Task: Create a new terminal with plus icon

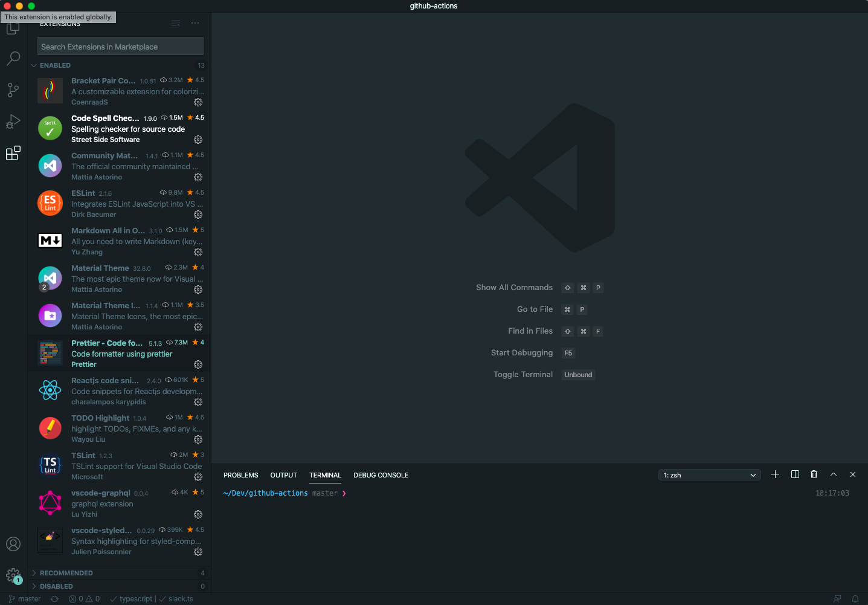Action: [776, 474]
